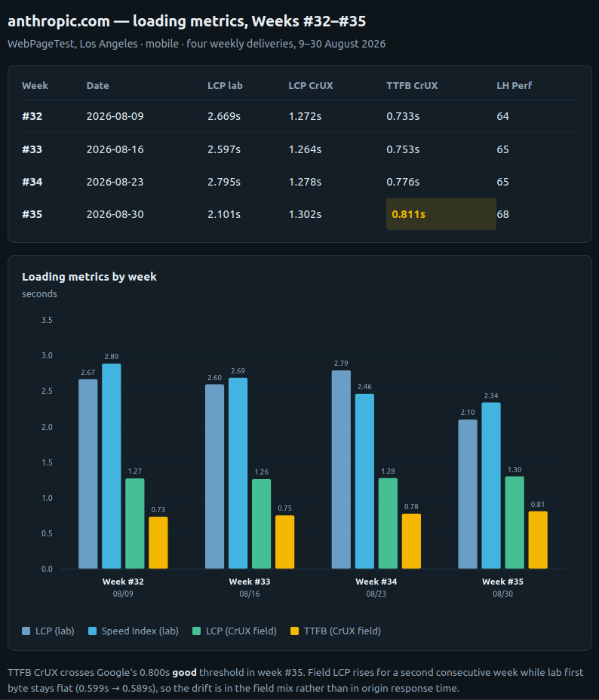Screen dimensions: 599x700
Task: Click the 1.264s LCP CrUX value
Action: [305, 149]
